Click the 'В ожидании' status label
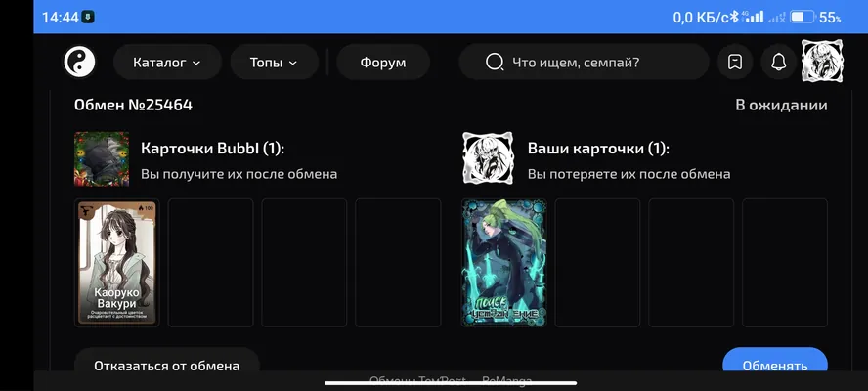Image resolution: width=868 pixels, height=391 pixels. pyautogui.click(x=781, y=106)
